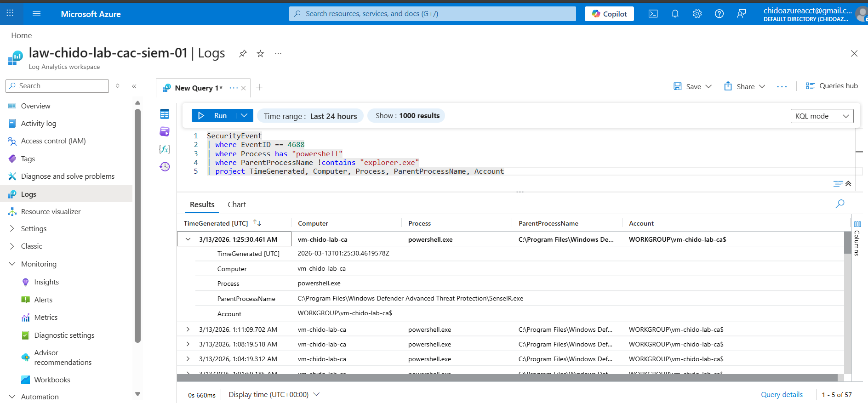Open the Copilot button
The image size is (868, 403).
coord(609,14)
